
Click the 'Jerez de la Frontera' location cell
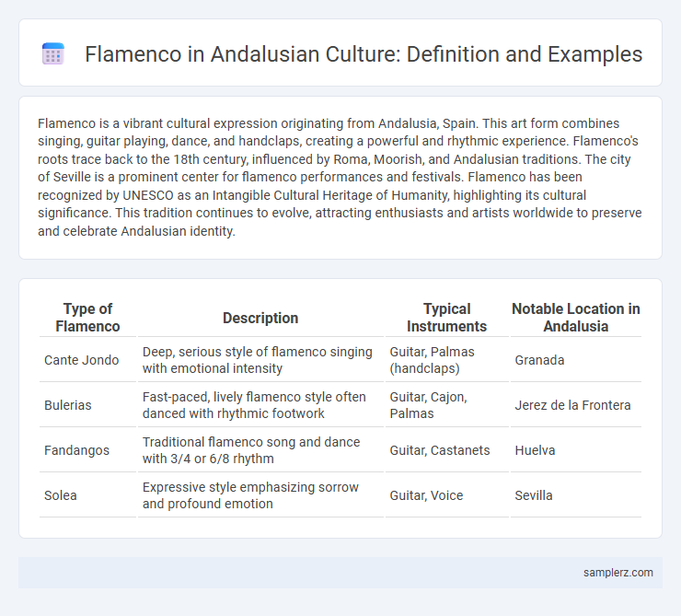pyautogui.click(x=576, y=405)
